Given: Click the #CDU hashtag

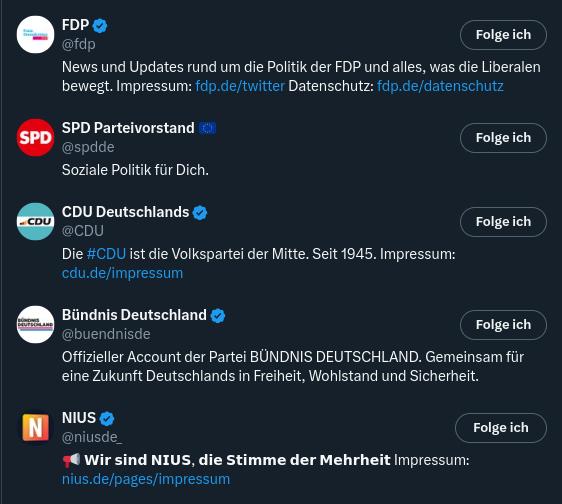Looking at the screenshot, I should point(106,254).
